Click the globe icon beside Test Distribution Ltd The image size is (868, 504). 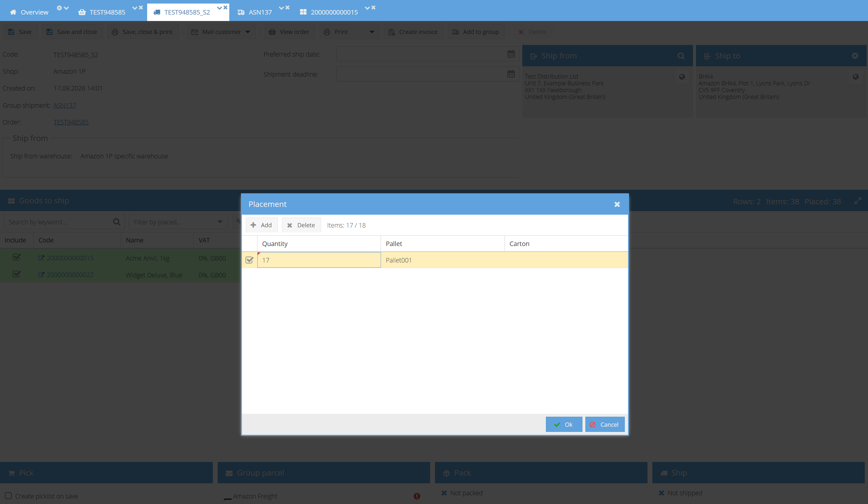tap(682, 77)
